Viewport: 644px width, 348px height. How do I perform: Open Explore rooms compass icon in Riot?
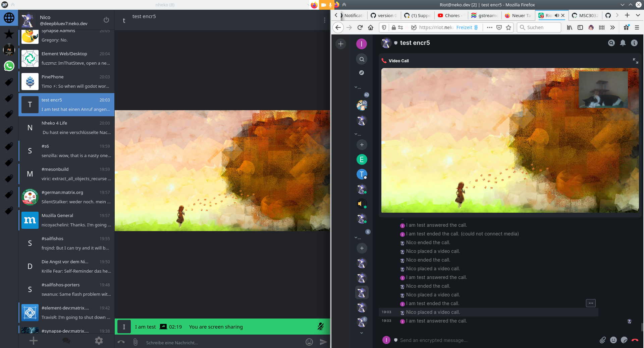tap(362, 73)
